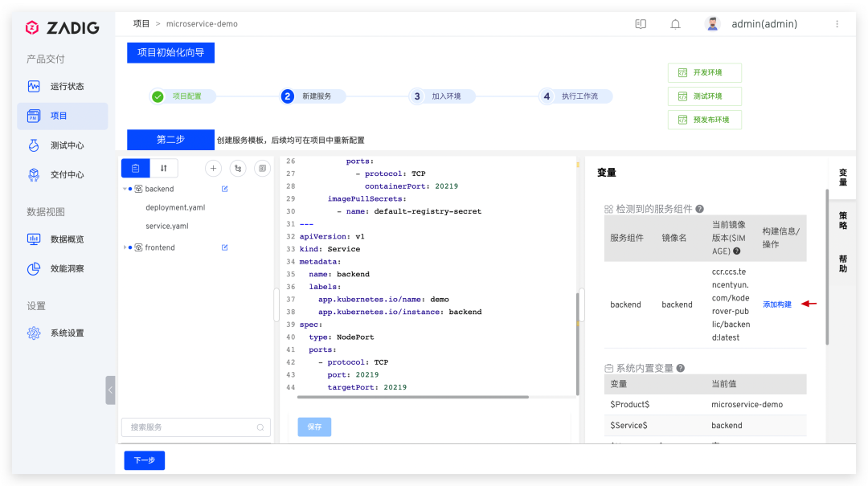
Task: Open the header vertical dots menu
Action: (x=837, y=24)
